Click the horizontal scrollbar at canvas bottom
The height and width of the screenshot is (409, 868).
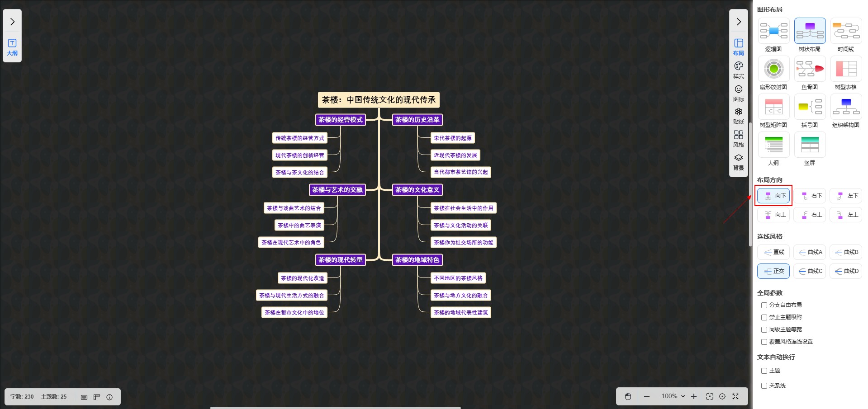(x=335, y=407)
